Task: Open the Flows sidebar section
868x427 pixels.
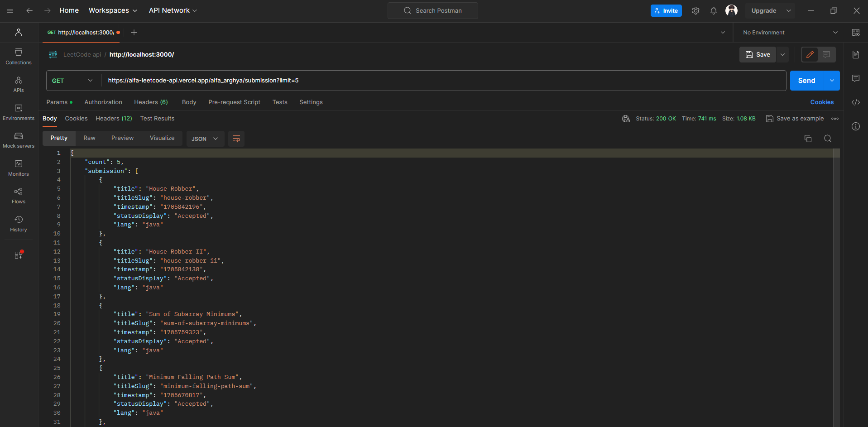Action: pos(19,196)
